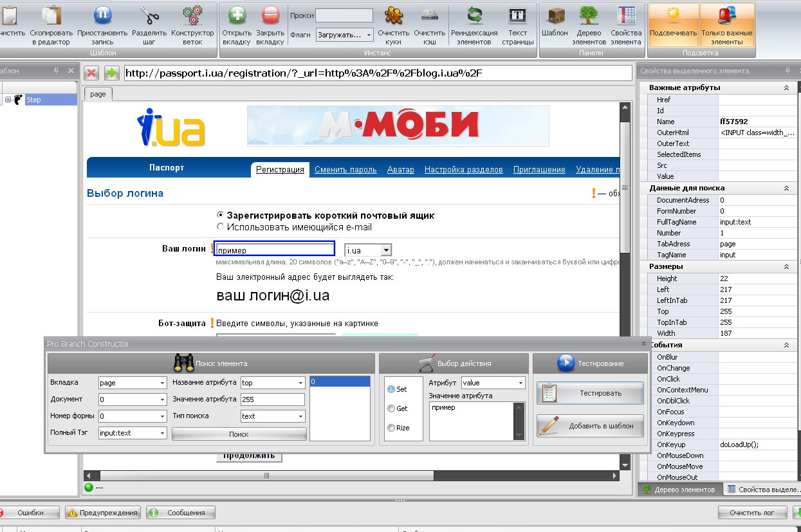Click the red X stop navigation button

(x=91, y=73)
